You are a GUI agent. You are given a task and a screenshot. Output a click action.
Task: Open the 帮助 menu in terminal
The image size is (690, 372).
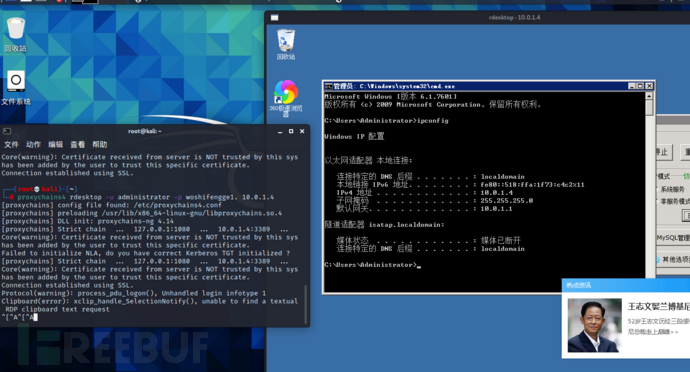pos(100,144)
